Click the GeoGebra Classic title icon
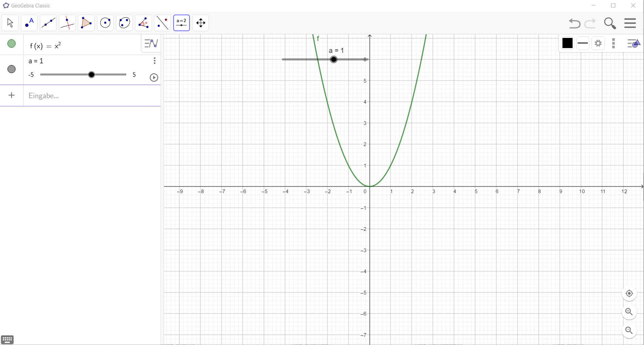 pos(6,5)
